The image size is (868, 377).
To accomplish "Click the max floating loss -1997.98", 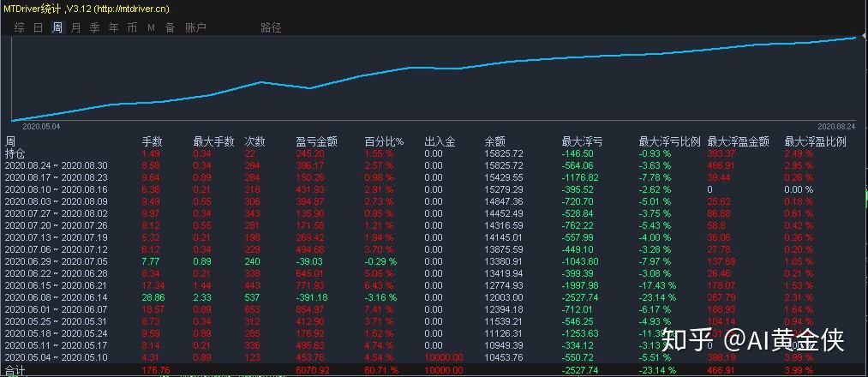I will click(x=579, y=285).
